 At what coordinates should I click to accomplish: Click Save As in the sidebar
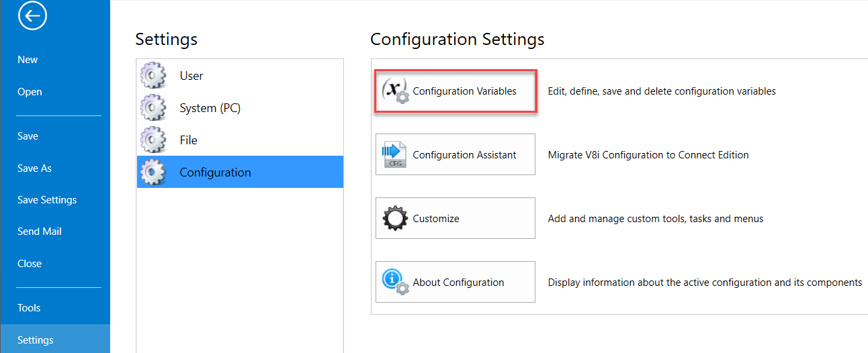[34, 168]
